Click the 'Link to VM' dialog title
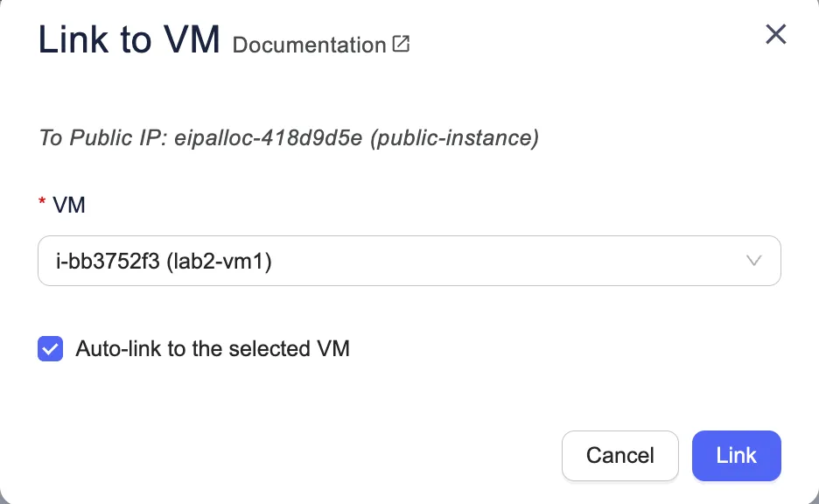 tap(129, 40)
